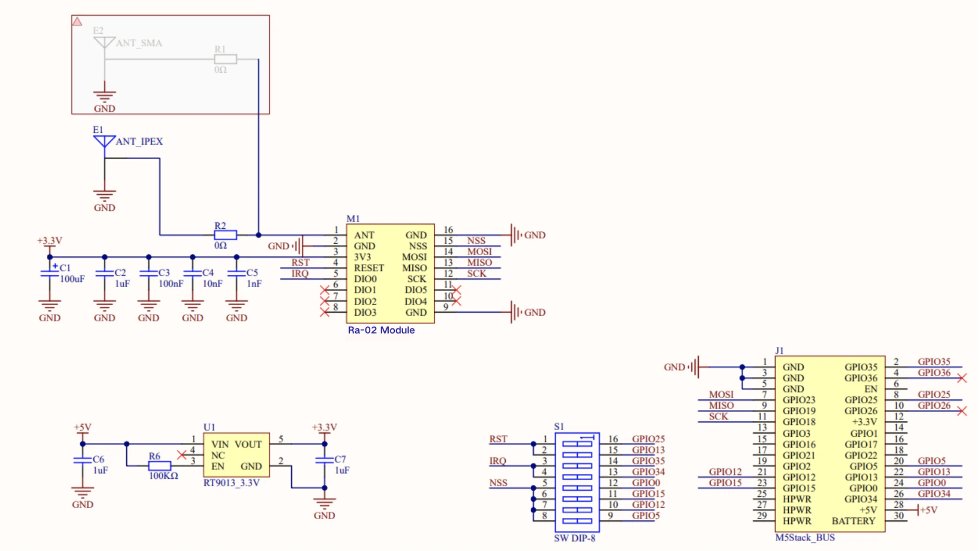Select the J1 M5Stack bus connector body

coord(829,444)
